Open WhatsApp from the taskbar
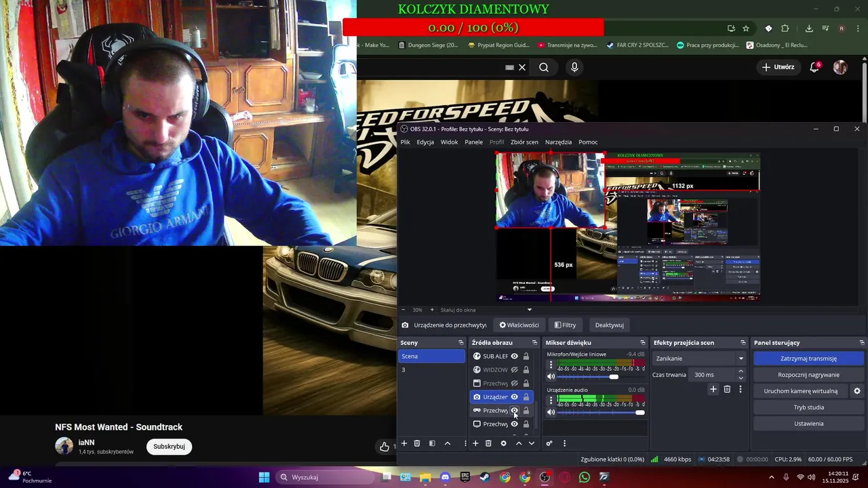 pos(585,477)
